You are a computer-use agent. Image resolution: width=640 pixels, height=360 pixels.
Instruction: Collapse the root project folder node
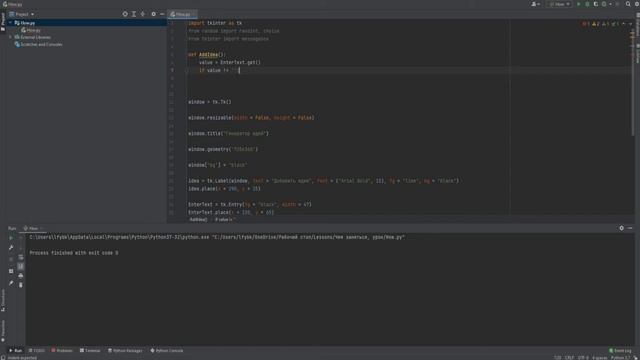point(10,23)
